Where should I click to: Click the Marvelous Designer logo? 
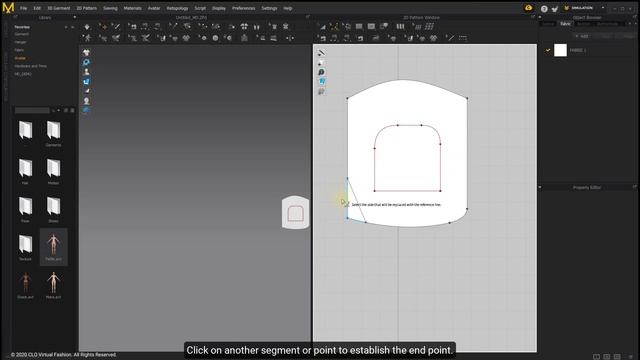click(x=8, y=7)
